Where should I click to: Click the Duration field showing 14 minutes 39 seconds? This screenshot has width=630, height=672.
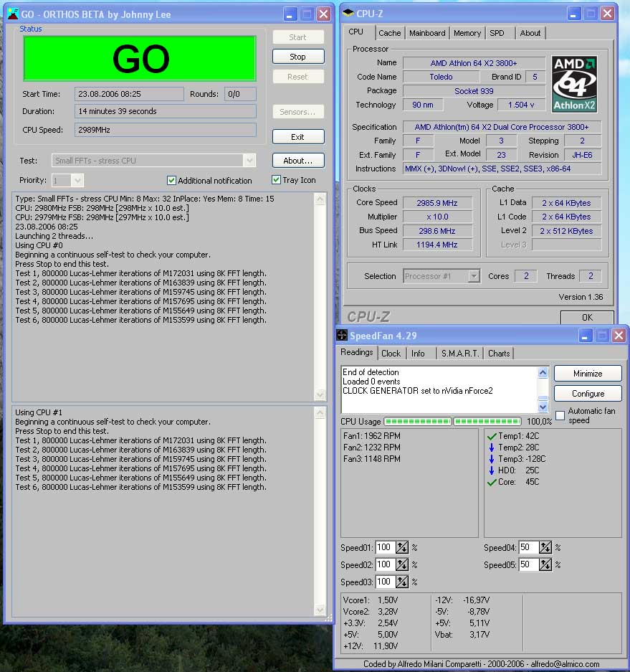[166, 111]
